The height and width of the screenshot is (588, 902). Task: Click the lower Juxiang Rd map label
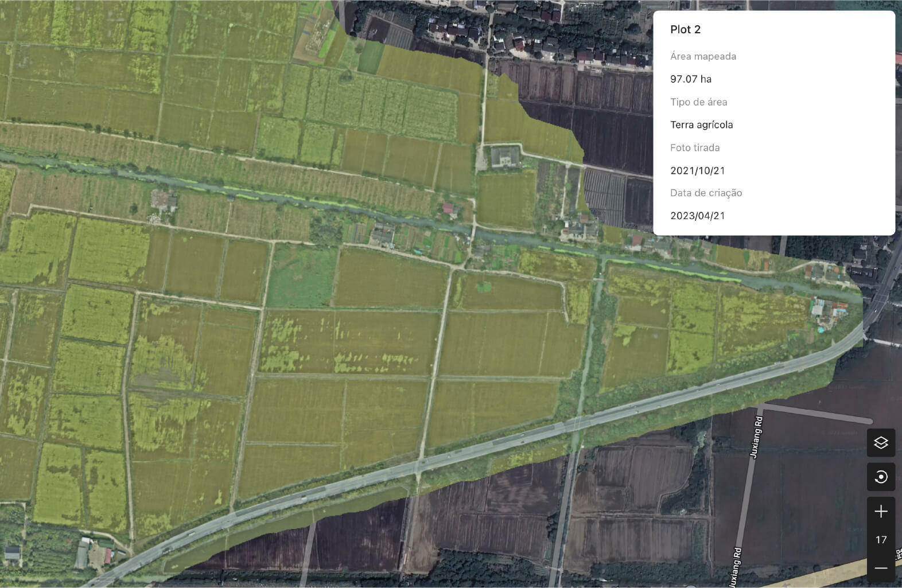[735, 568]
